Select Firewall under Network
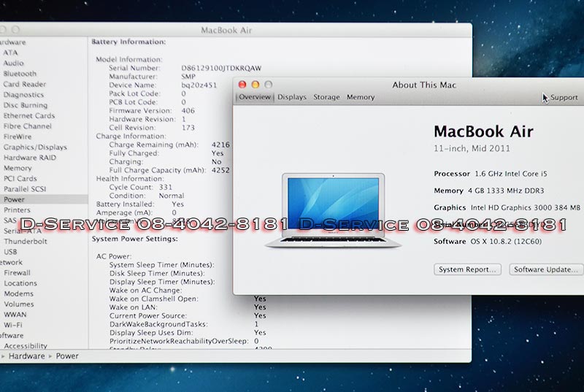This screenshot has width=584, height=392. pyautogui.click(x=17, y=273)
